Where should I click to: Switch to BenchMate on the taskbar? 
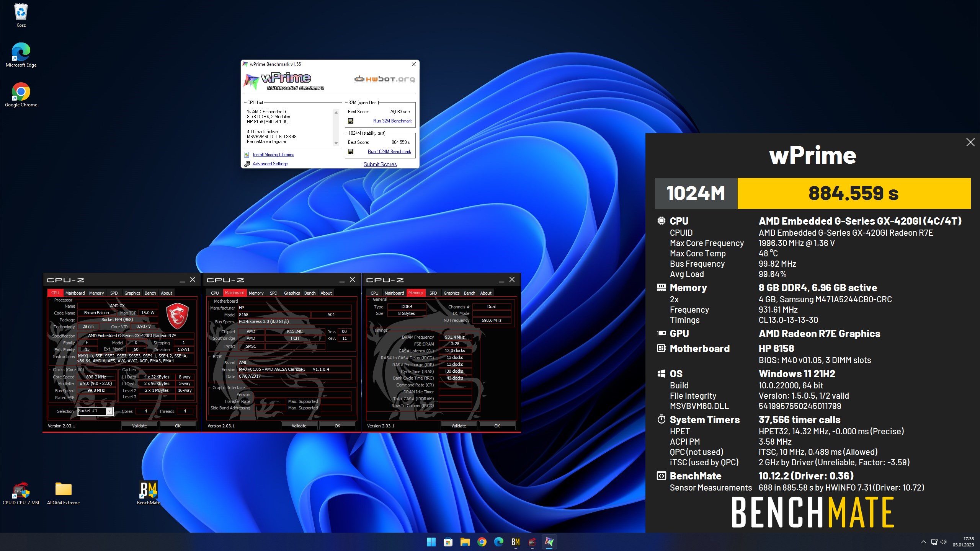click(515, 542)
